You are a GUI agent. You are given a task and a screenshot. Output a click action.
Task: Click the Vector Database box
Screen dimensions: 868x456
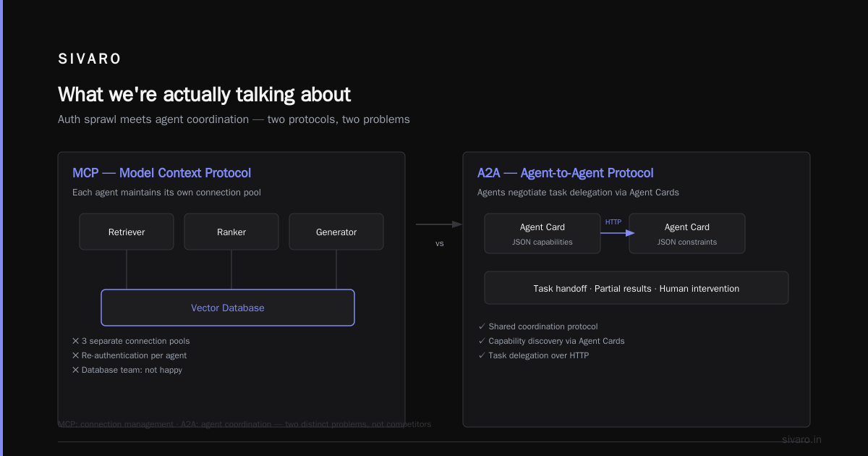[x=228, y=308]
